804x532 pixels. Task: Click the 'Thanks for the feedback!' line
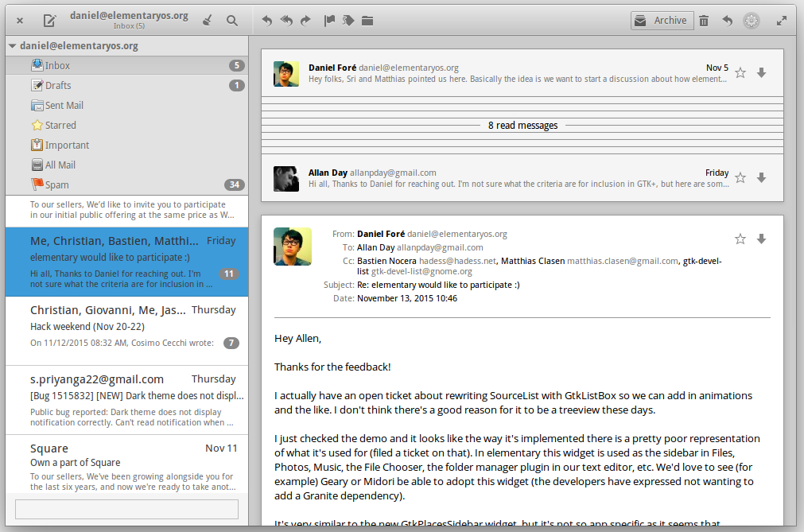(332, 367)
